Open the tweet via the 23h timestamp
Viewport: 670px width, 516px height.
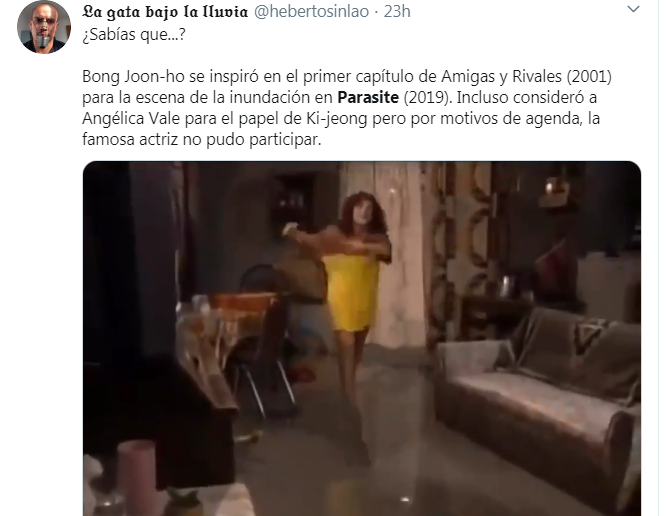tap(397, 12)
